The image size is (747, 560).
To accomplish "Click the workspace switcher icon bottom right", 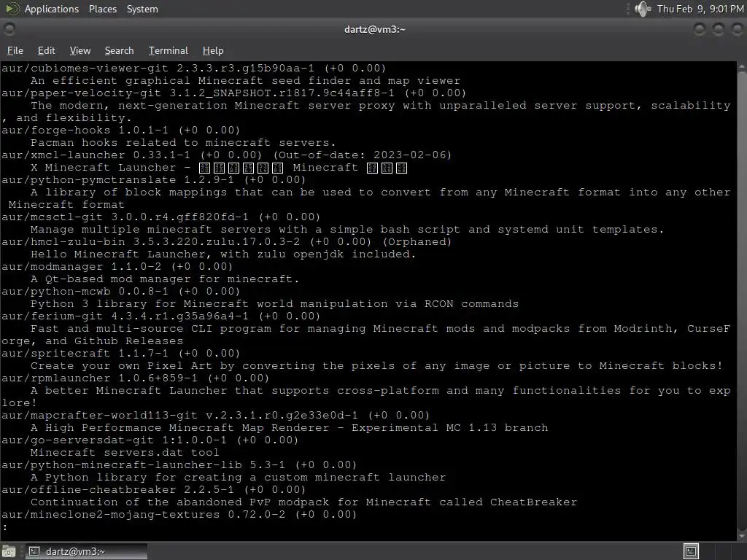I will (x=691, y=551).
